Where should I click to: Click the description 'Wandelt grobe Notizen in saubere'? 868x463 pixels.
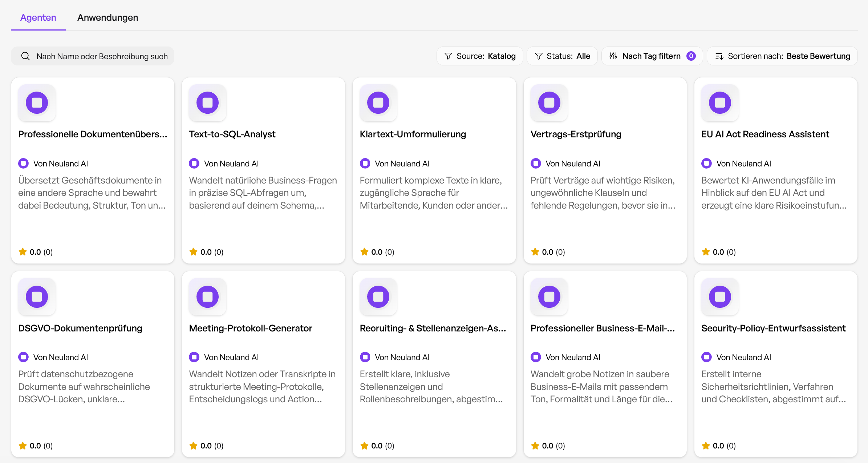tap(602, 387)
